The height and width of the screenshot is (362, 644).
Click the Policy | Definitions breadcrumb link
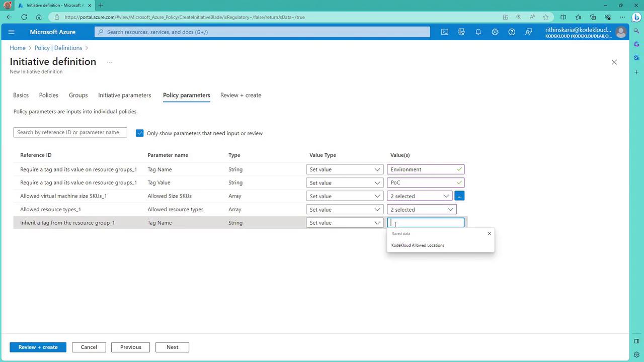(x=58, y=48)
